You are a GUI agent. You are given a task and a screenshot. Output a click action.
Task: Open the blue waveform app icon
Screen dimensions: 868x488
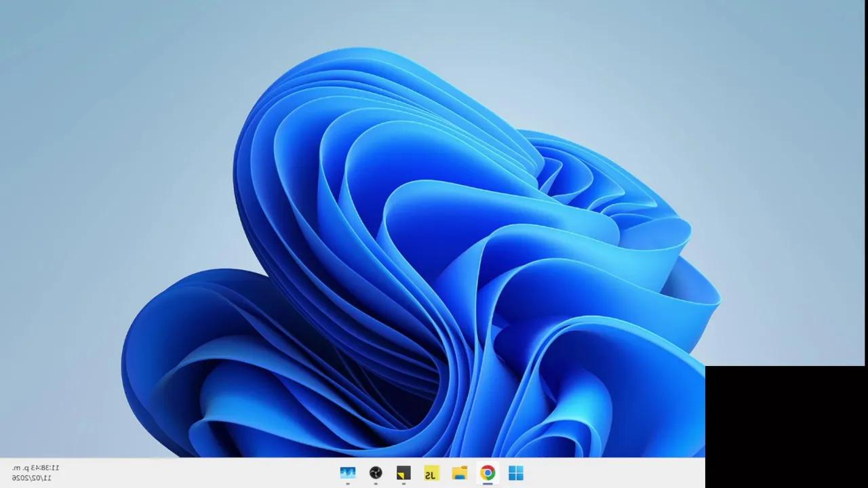point(348,473)
